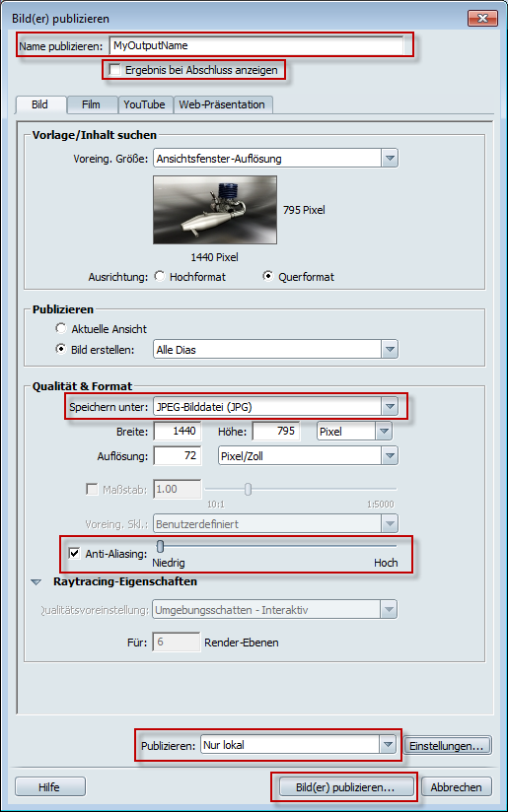
Task: Click the engine preview thumbnail
Action: (215, 210)
